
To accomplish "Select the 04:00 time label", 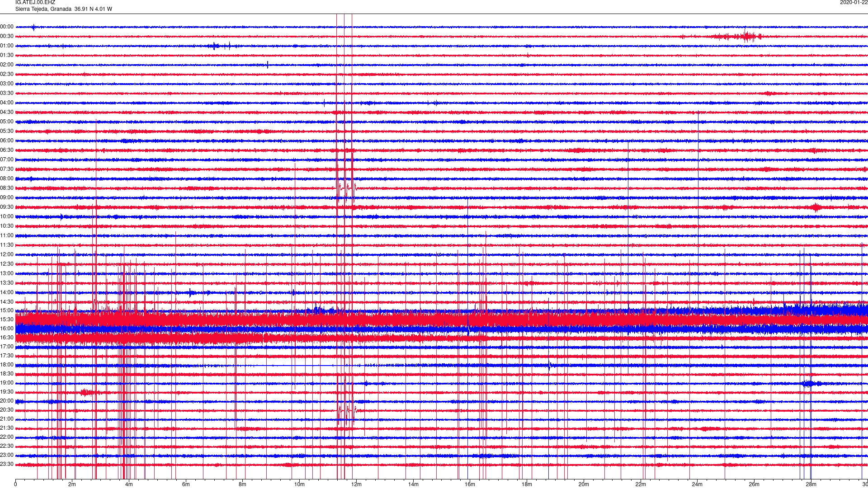I will coord(7,103).
